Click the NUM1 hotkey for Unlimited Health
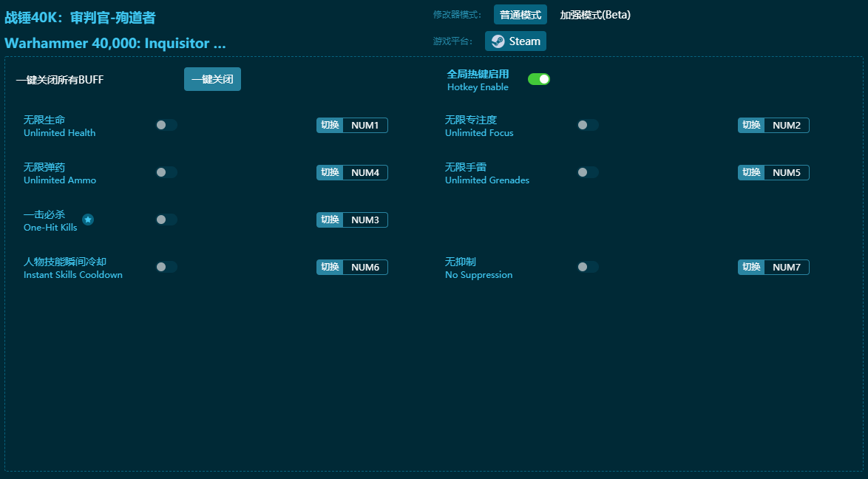The width and height of the screenshot is (868, 479). [x=365, y=125]
